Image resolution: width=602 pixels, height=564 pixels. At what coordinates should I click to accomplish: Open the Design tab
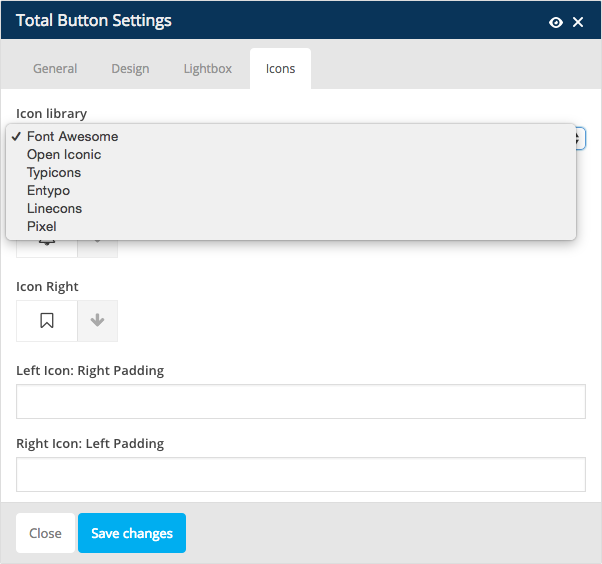tap(130, 69)
